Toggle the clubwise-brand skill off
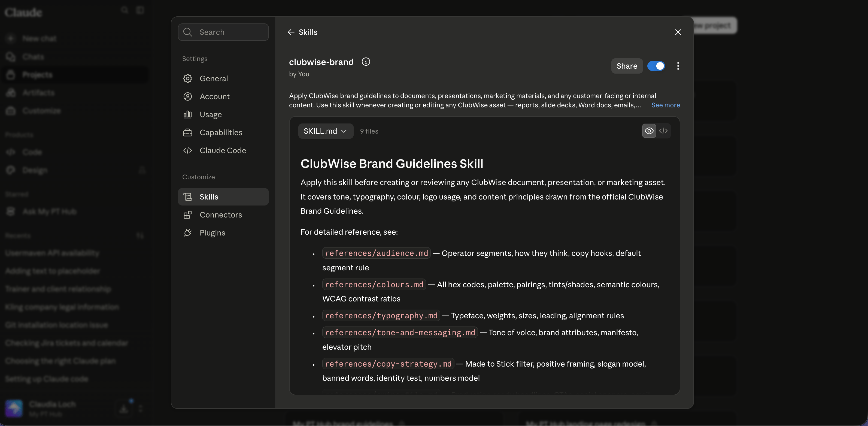Viewport: 868px width, 426px height. (656, 66)
